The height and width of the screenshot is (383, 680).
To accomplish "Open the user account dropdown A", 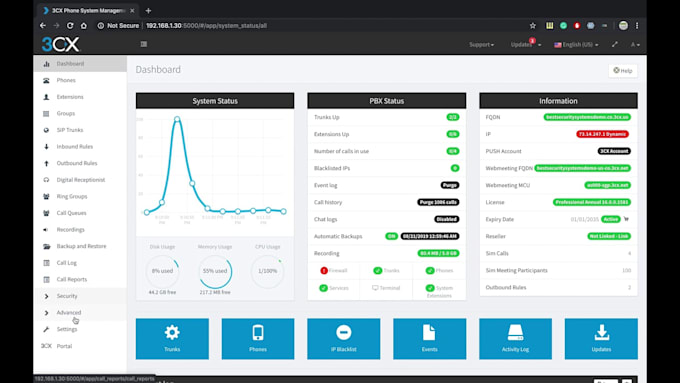I will (x=635, y=45).
